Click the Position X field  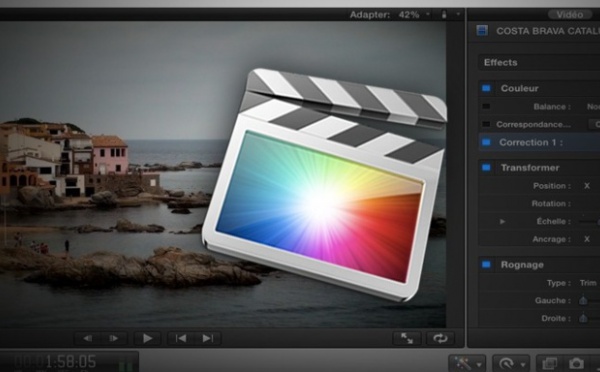[587, 186]
